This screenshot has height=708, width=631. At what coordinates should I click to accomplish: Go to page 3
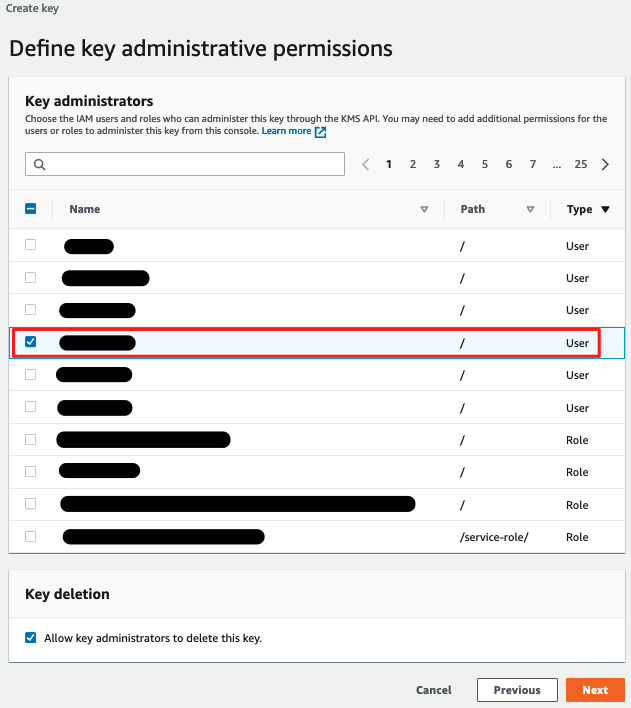point(436,164)
